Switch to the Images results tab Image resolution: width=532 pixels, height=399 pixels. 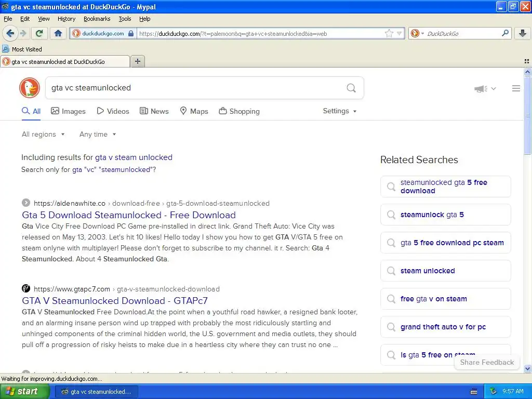(x=68, y=111)
